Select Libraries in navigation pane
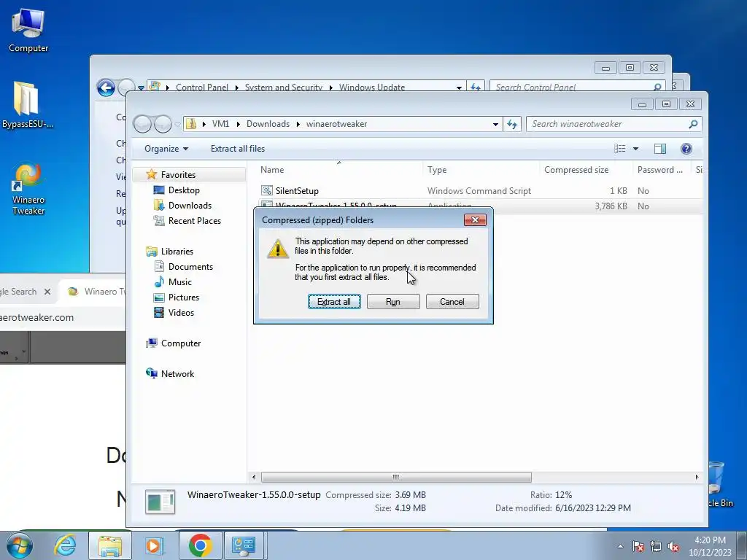Screen dimensions: 747x560 [x=177, y=251]
